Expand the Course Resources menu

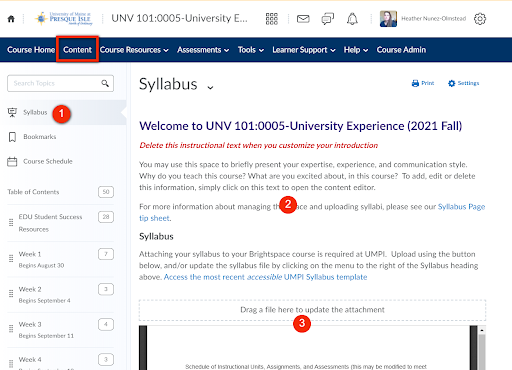click(134, 50)
